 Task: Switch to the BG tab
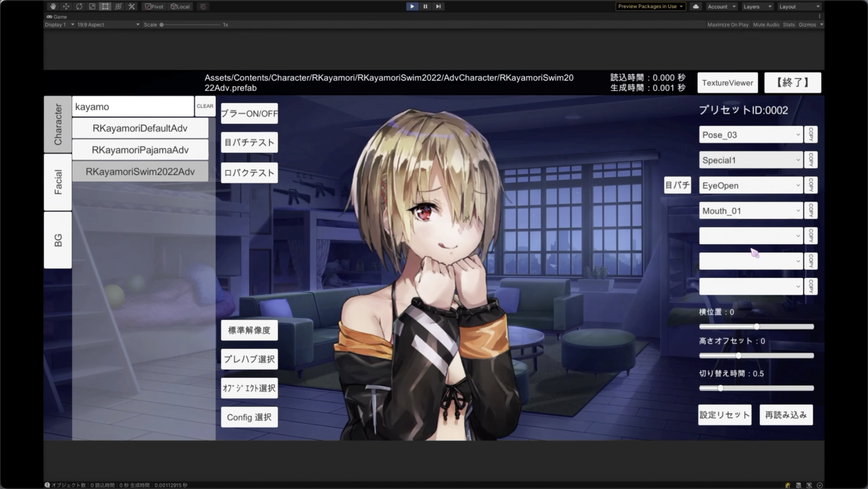[x=58, y=240]
